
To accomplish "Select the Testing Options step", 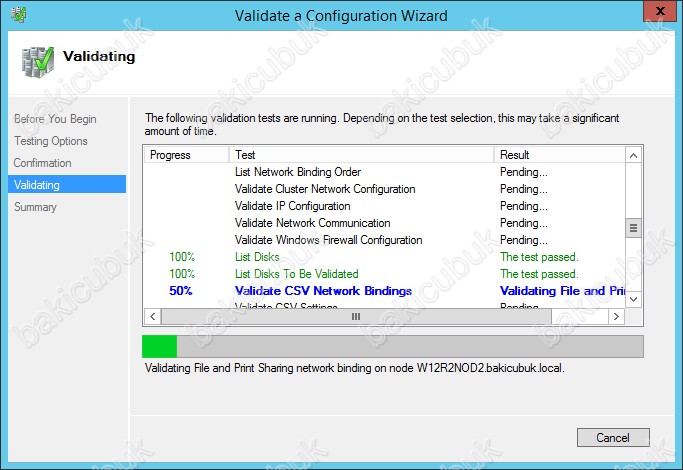I will coord(51,141).
